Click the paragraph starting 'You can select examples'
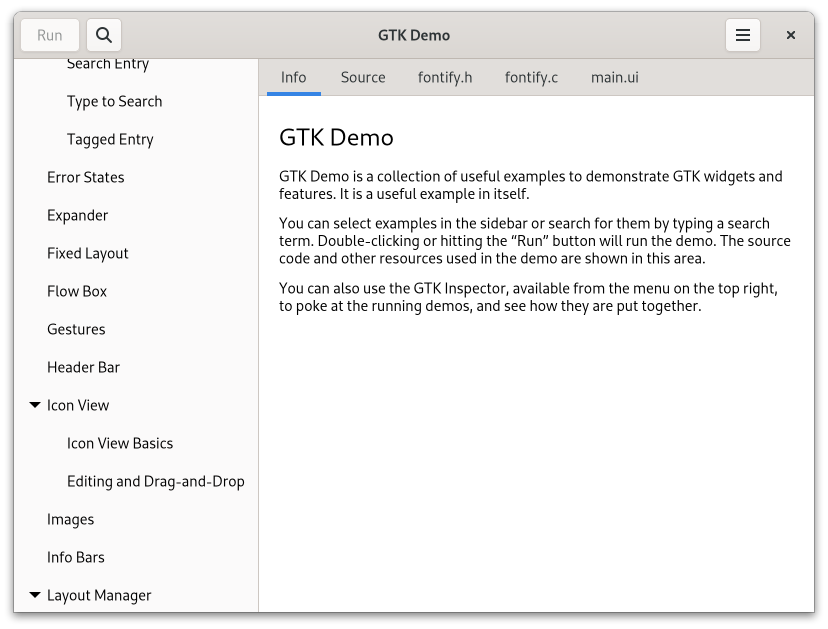 (535, 241)
